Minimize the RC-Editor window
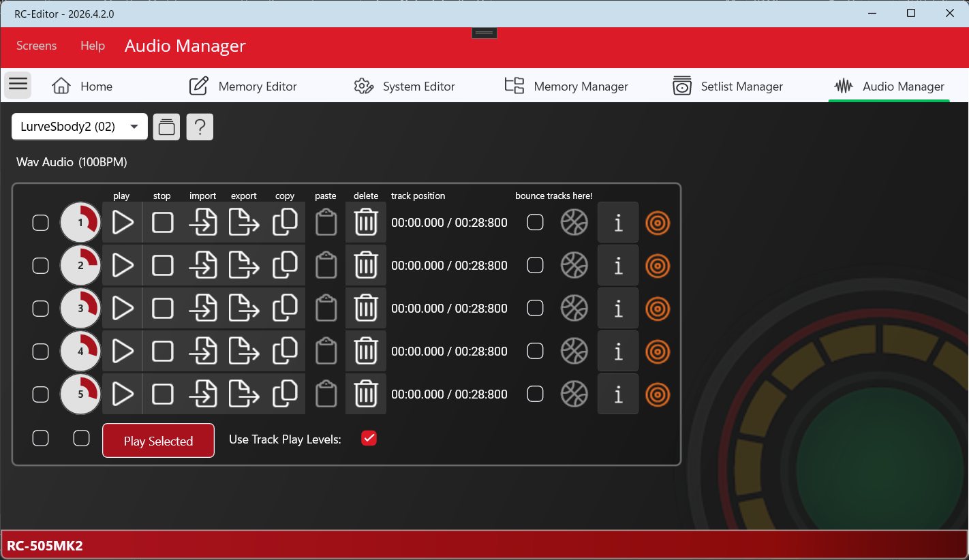Viewport: 969px width, 560px height. point(874,14)
